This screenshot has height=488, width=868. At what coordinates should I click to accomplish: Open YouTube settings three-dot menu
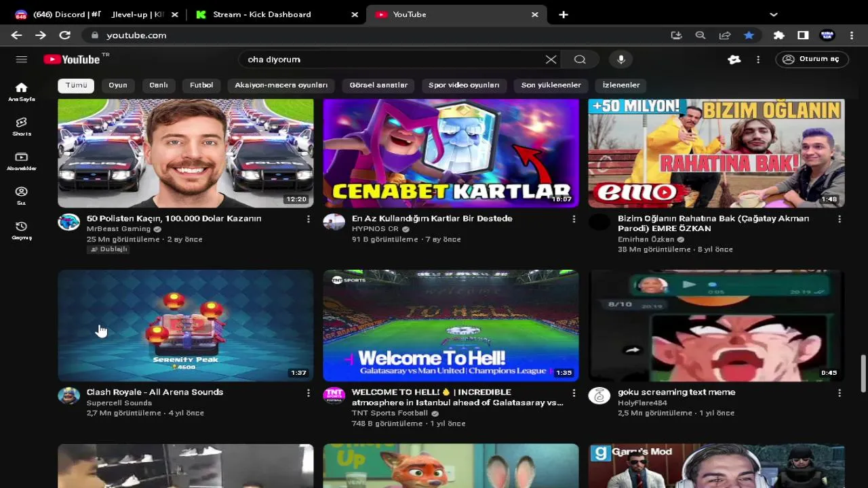[758, 60]
